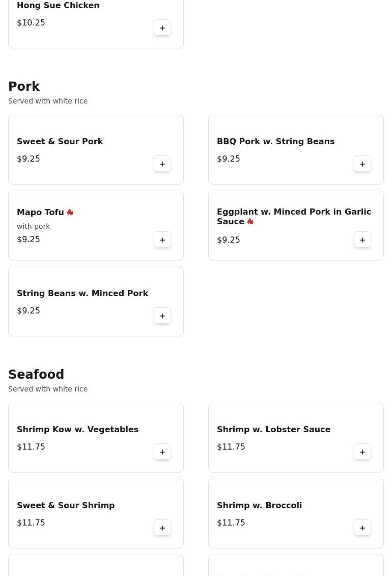Viewport: 392px width, 576px height.
Task: Click the Seafood section heading
Action: point(36,375)
